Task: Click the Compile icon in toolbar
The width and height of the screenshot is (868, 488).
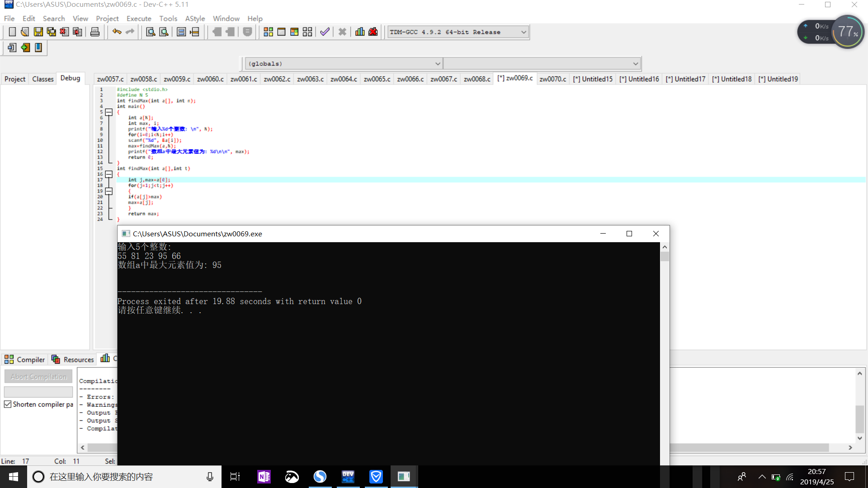Action: [268, 32]
